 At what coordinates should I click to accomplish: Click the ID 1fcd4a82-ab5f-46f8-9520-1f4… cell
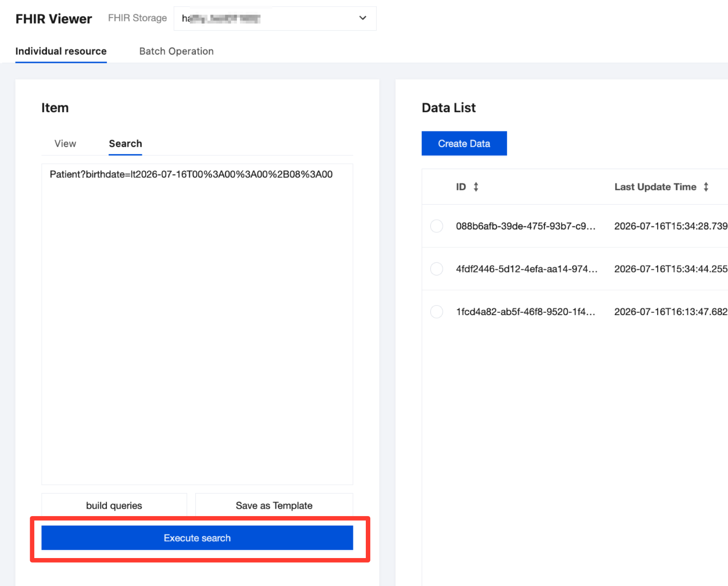tap(525, 311)
